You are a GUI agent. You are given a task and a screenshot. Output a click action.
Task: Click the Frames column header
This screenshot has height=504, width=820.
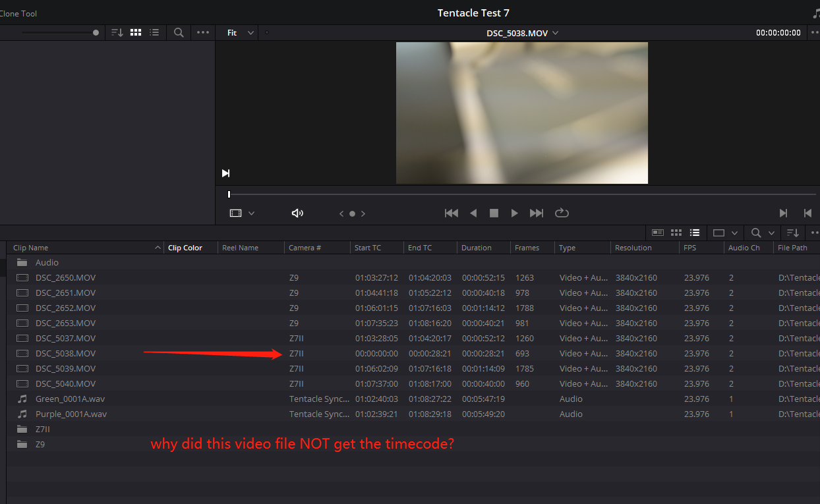(x=527, y=248)
